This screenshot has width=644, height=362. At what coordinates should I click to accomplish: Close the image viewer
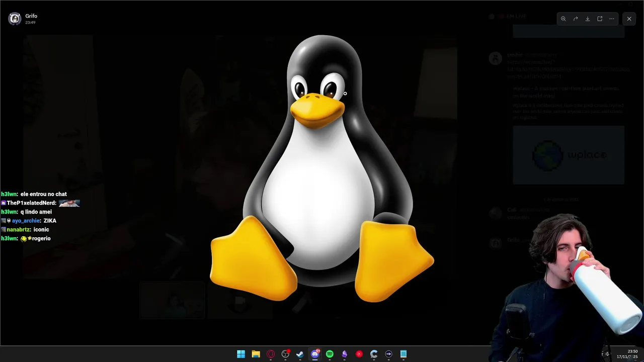629,19
